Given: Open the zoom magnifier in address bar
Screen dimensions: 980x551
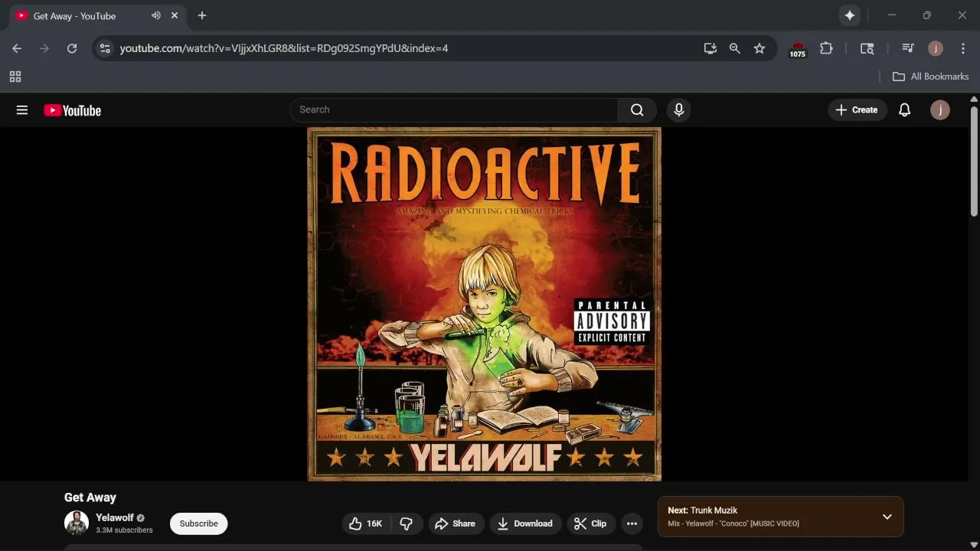Looking at the screenshot, I should 735,48.
